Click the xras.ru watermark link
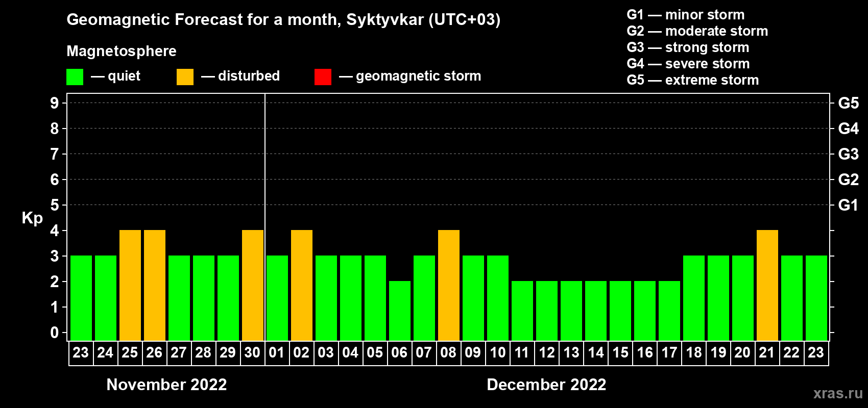The width and height of the screenshot is (868, 408). pos(838,393)
